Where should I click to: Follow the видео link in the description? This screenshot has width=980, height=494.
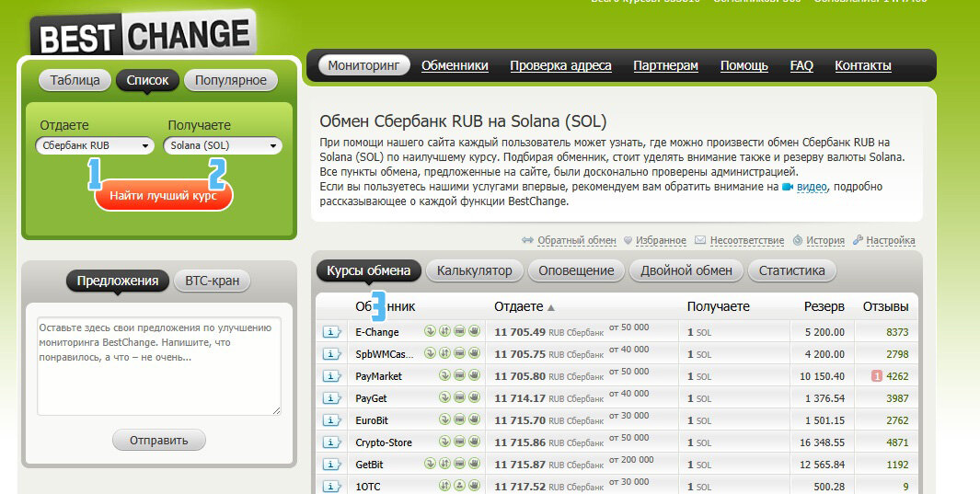812,187
